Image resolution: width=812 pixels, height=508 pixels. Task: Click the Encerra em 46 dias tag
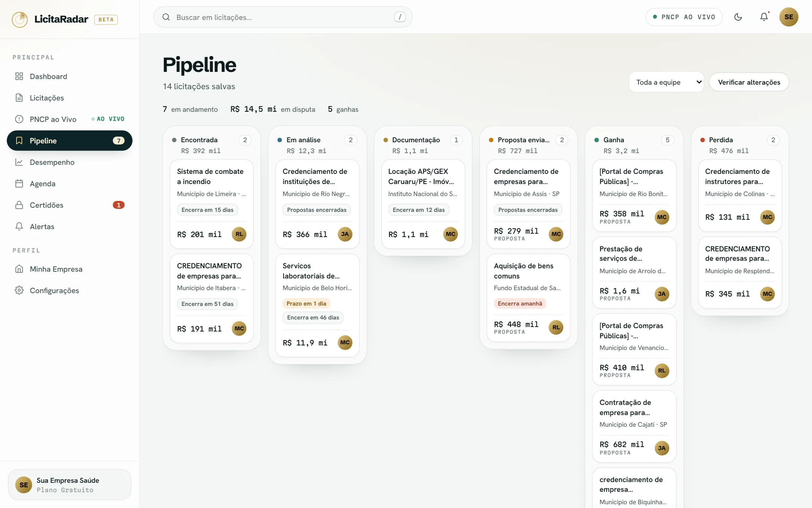point(313,318)
